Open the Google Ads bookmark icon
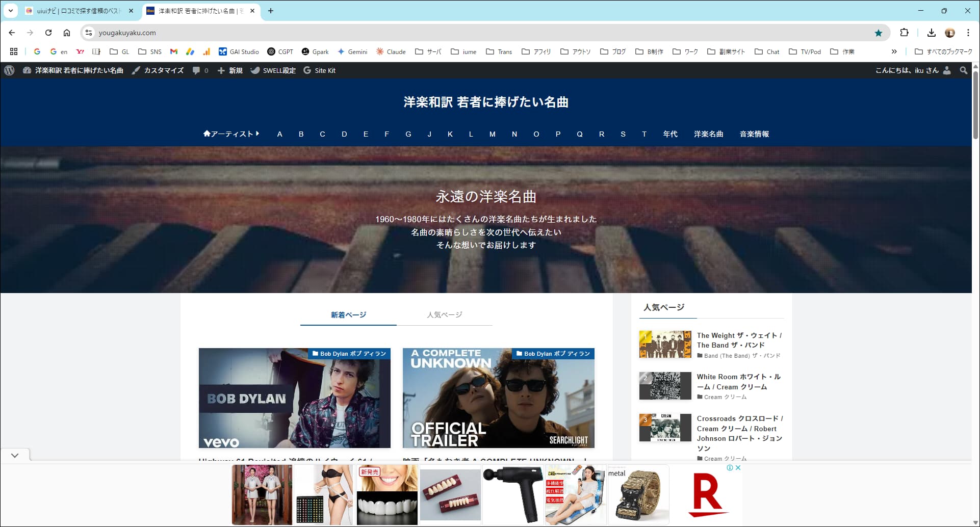The height and width of the screenshot is (527, 980). point(190,51)
